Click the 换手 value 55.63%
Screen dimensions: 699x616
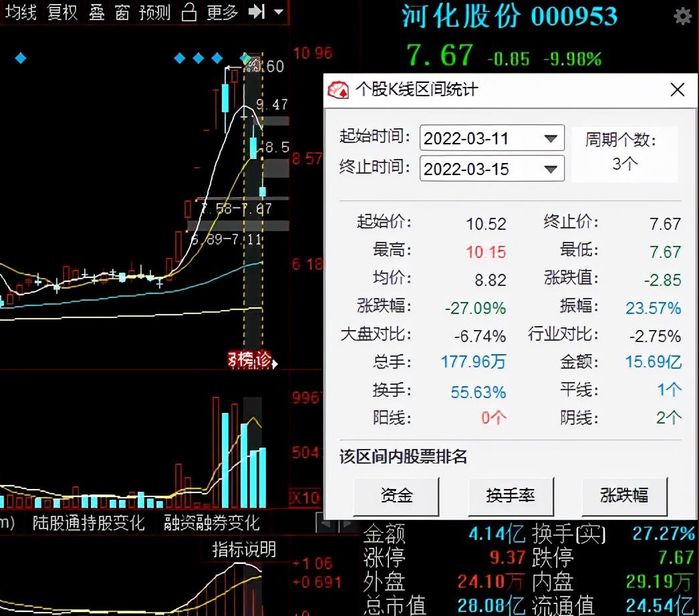(478, 392)
